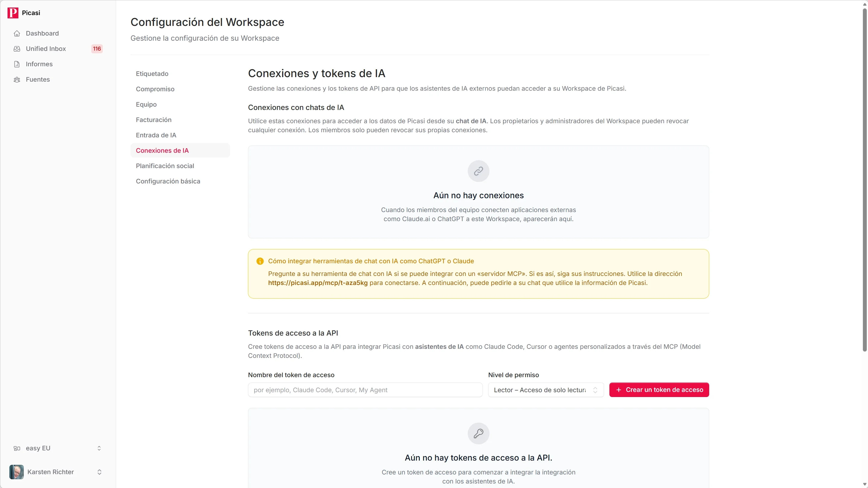
Task: Click the Picasi logo icon
Action: pyautogui.click(x=13, y=13)
